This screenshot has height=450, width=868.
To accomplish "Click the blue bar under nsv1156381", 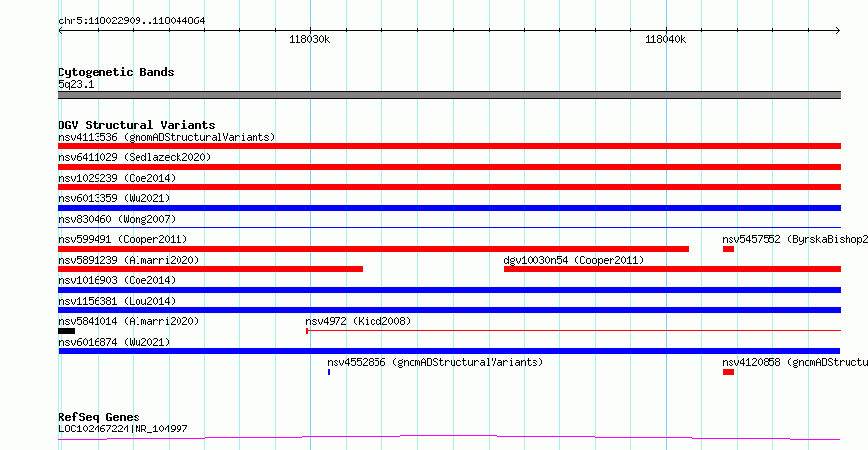I will coord(449,310).
